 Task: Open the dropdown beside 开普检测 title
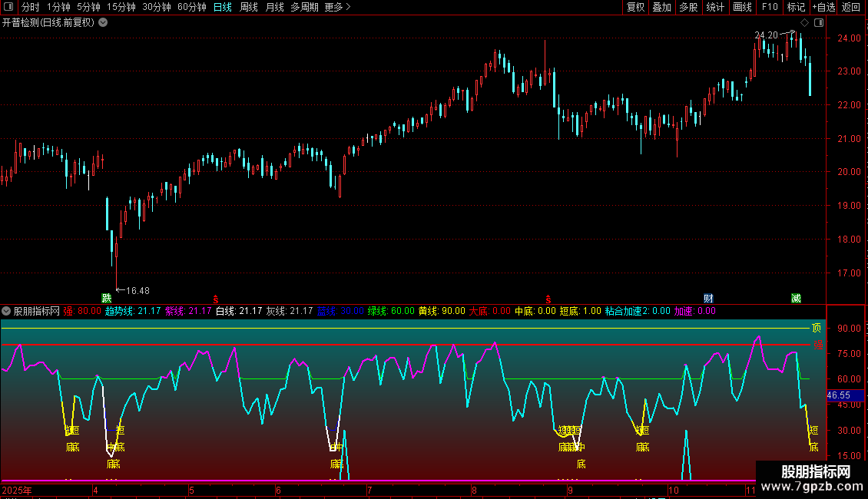point(103,23)
